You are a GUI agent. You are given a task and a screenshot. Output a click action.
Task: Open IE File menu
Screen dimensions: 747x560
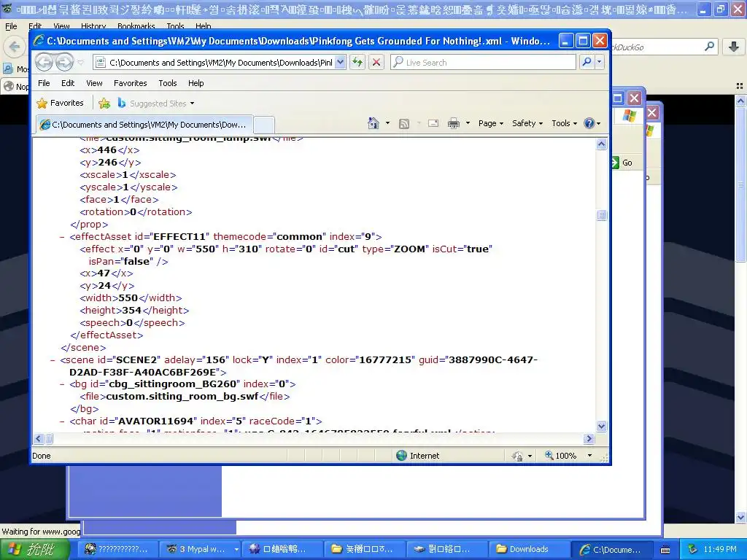click(44, 83)
